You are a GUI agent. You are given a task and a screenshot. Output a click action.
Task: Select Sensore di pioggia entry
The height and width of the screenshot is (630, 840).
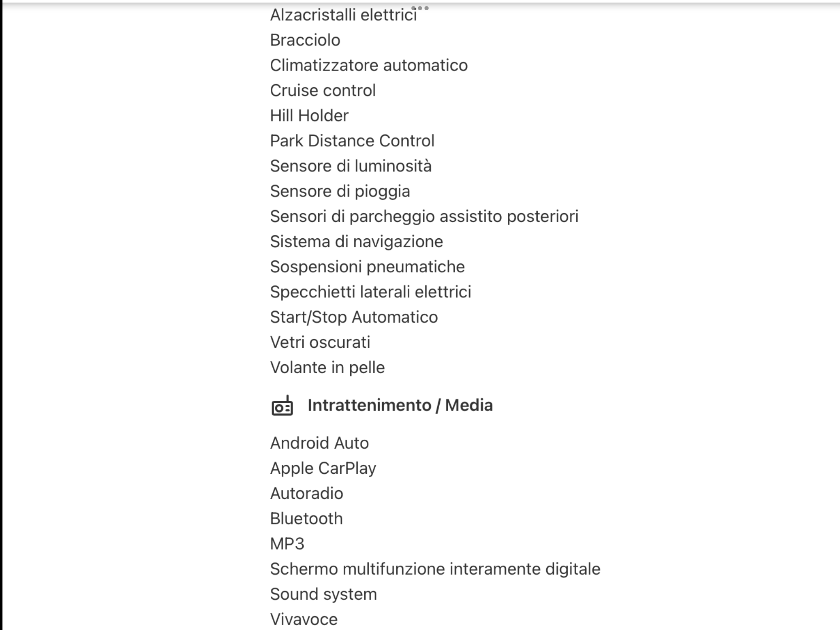coord(340,192)
